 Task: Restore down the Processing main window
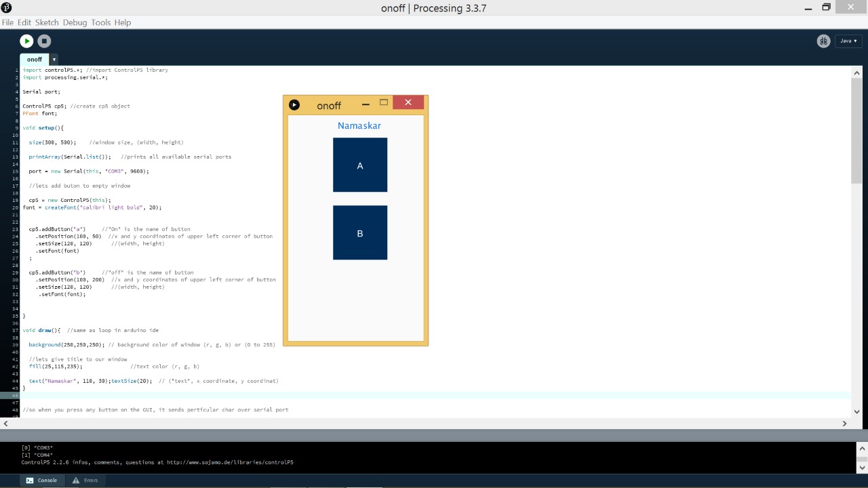[x=826, y=7]
